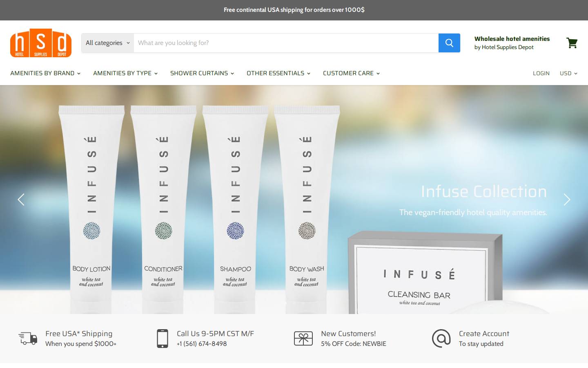This screenshot has height=368, width=588.
Task: Open the USD currency selector
Action: [x=568, y=73]
